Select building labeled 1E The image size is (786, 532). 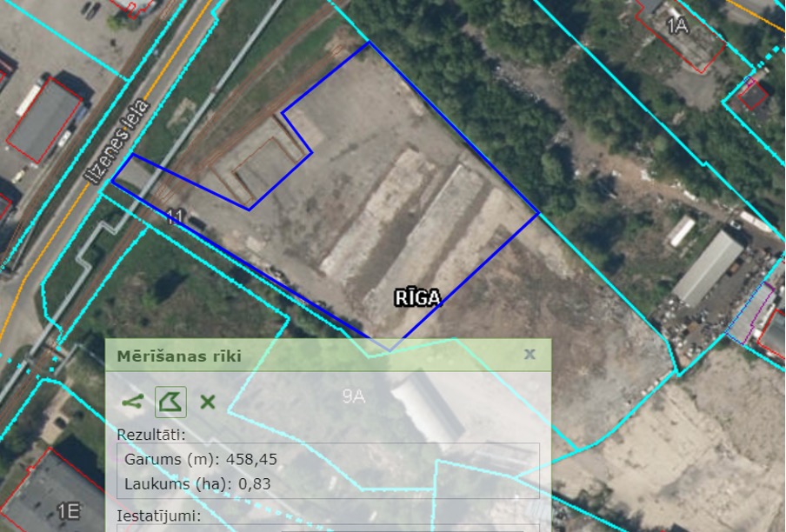68,511
